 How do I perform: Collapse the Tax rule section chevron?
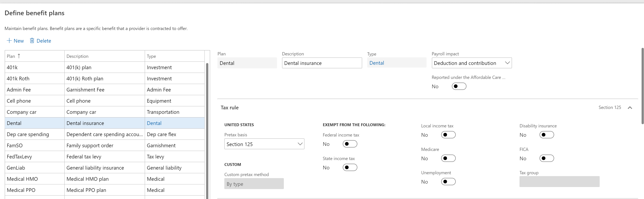(630, 108)
